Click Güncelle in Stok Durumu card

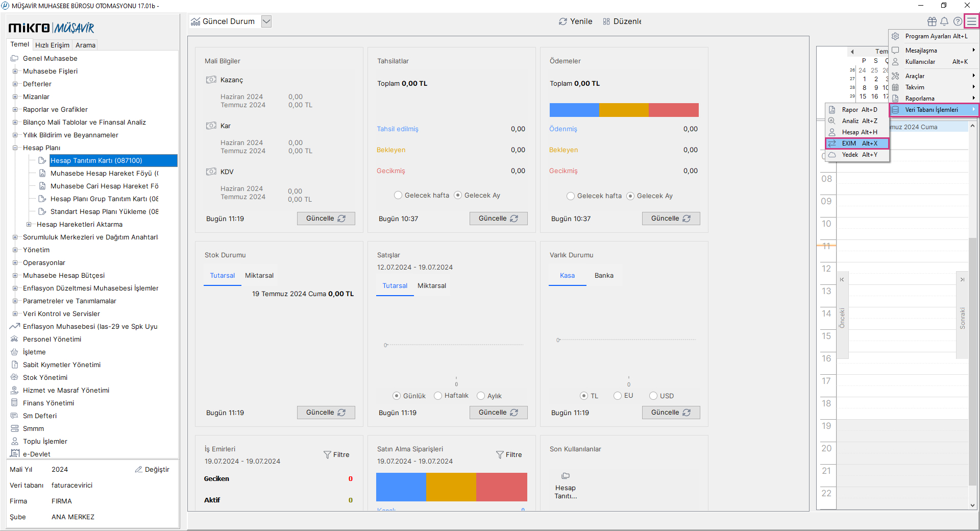pos(326,413)
